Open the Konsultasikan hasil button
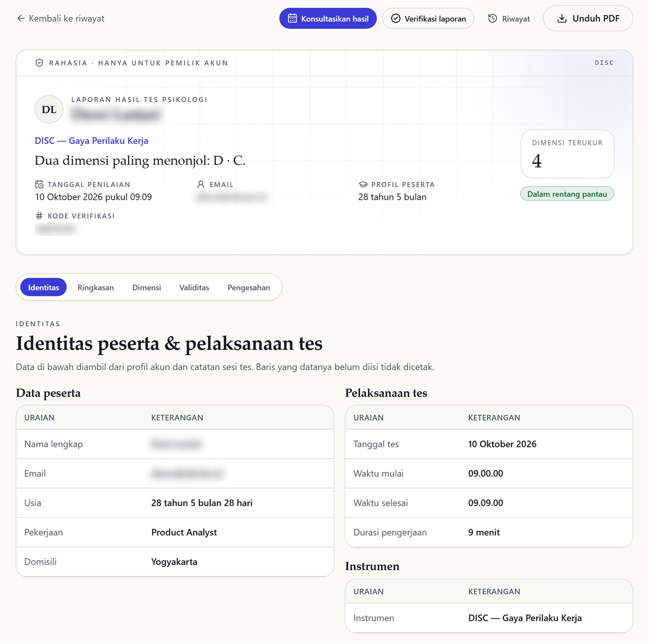This screenshot has width=649, height=644. coord(328,18)
